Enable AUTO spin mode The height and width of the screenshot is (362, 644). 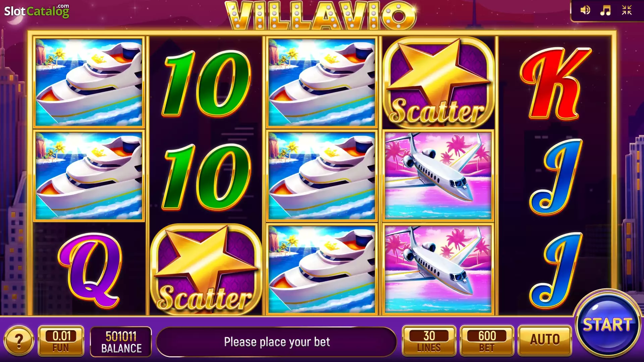(545, 340)
